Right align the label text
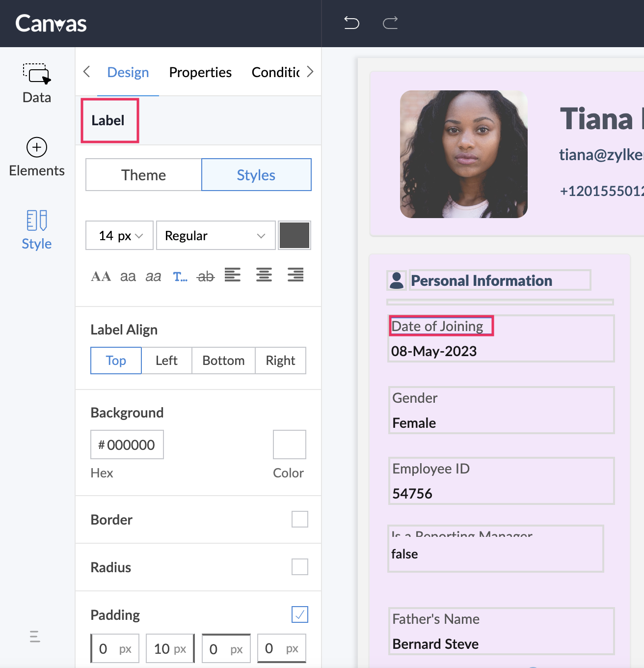The width and height of the screenshot is (644, 668). click(295, 275)
